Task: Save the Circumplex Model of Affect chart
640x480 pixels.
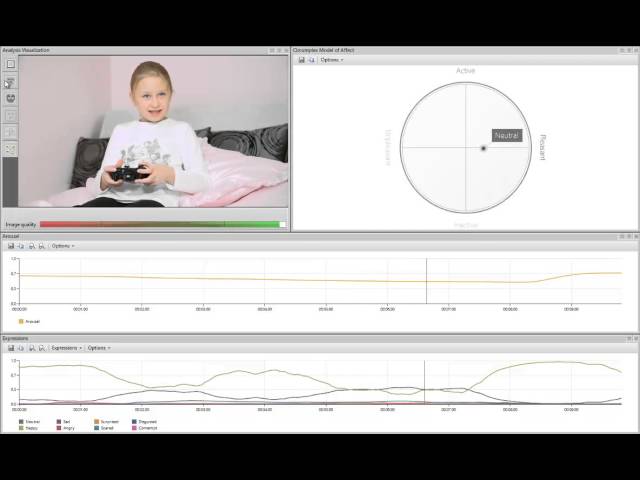Action: pos(302,60)
